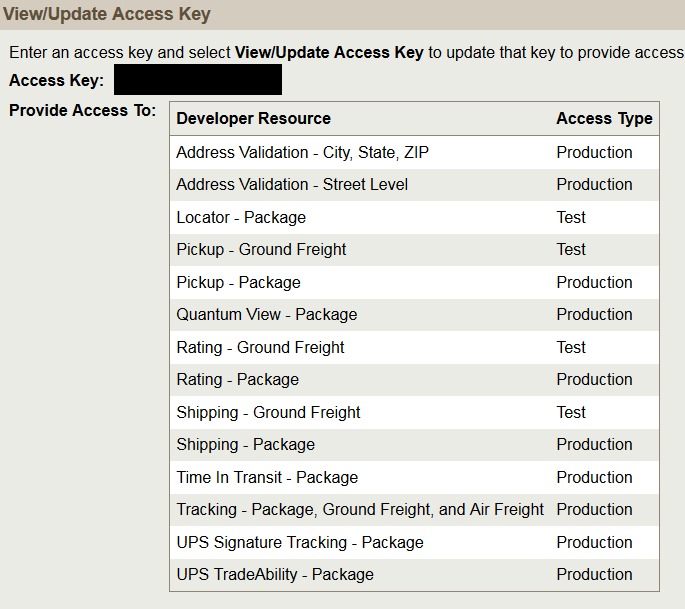Click the Rating - Package resource
The height and width of the screenshot is (609, 685).
tap(237, 379)
